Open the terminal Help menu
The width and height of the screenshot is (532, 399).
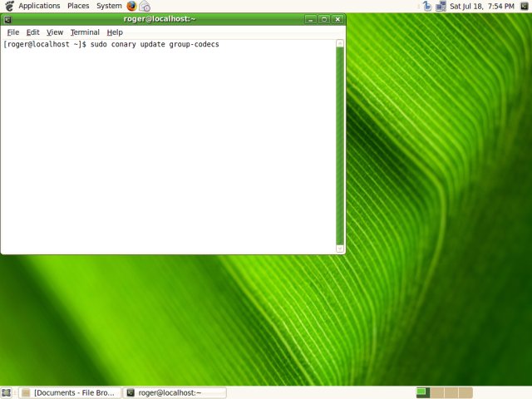coord(115,32)
